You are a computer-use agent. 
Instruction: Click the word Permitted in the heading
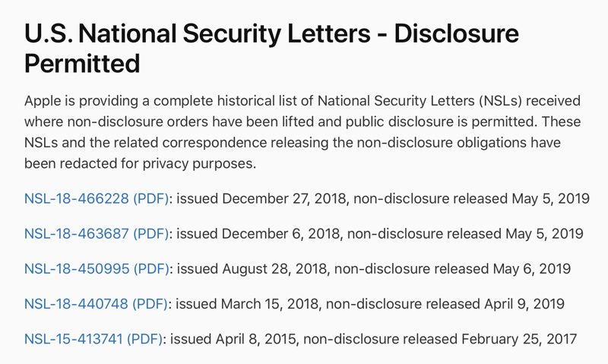pos(82,65)
